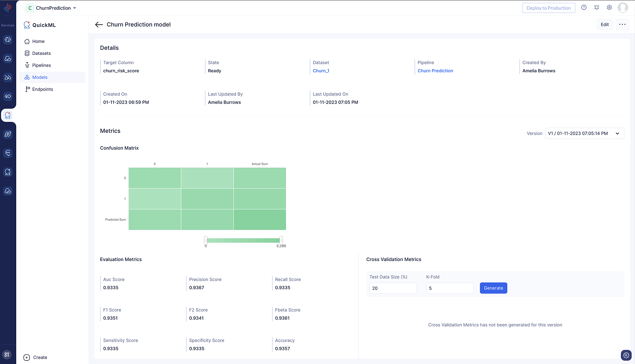Click the Churn_1 dataset link
The height and width of the screenshot is (364, 635).
click(x=321, y=70)
